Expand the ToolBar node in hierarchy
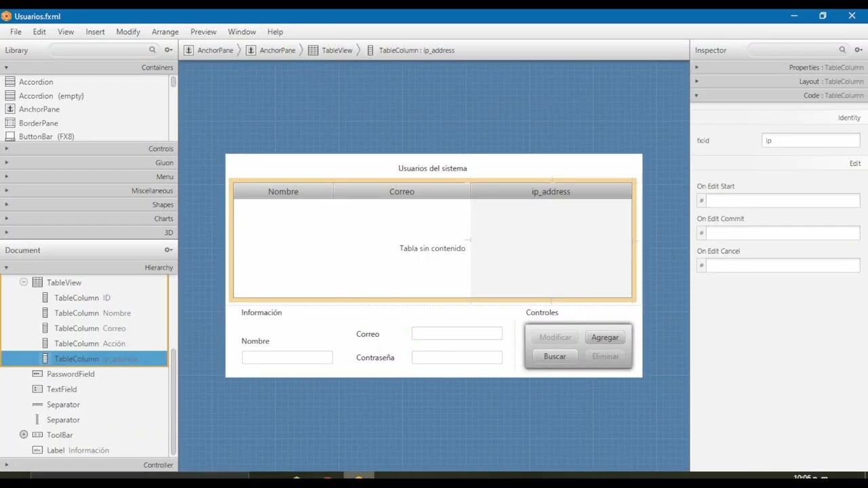 pyautogui.click(x=24, y=434)
